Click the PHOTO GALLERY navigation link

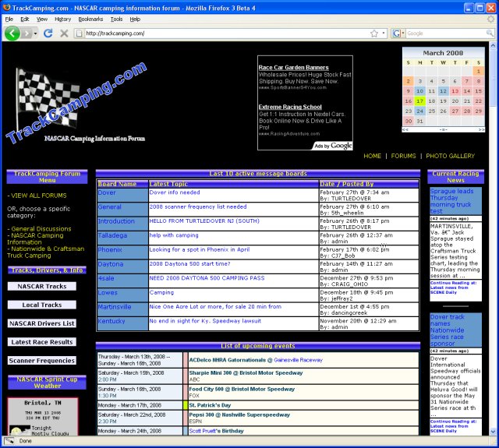point(450,156)
